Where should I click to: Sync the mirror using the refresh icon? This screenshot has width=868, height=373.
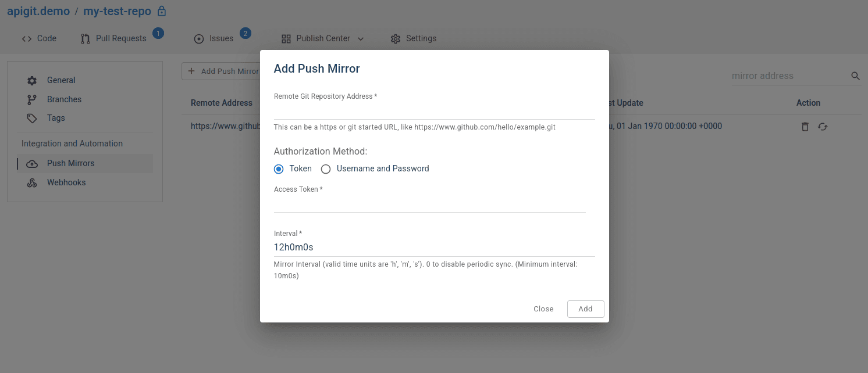tap(823, 127)
